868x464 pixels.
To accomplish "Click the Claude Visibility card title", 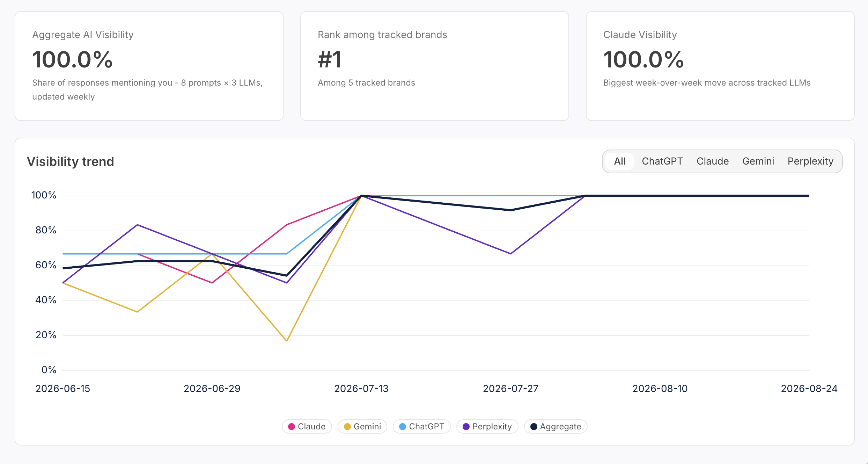I will tap(640, 35).
